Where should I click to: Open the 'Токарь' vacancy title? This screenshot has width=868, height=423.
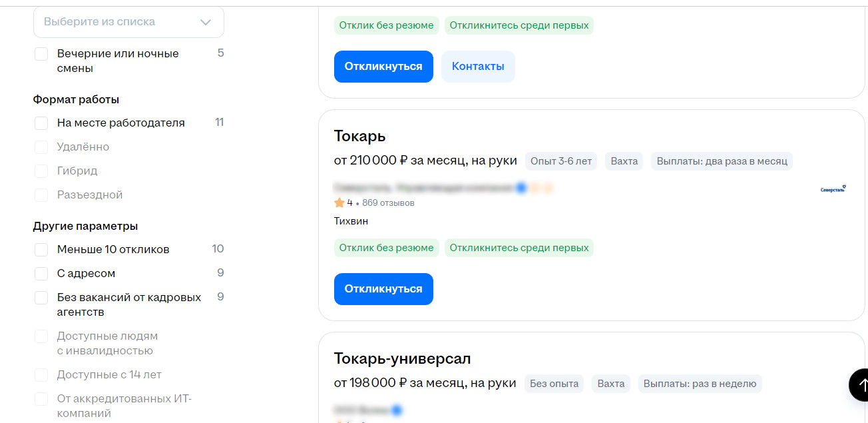coord(360,137)
